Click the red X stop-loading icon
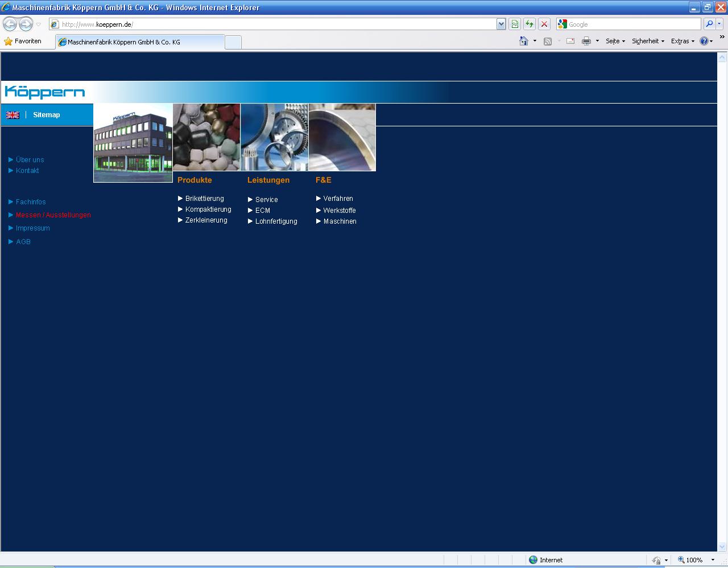728x568 pixels. [544, 24]
